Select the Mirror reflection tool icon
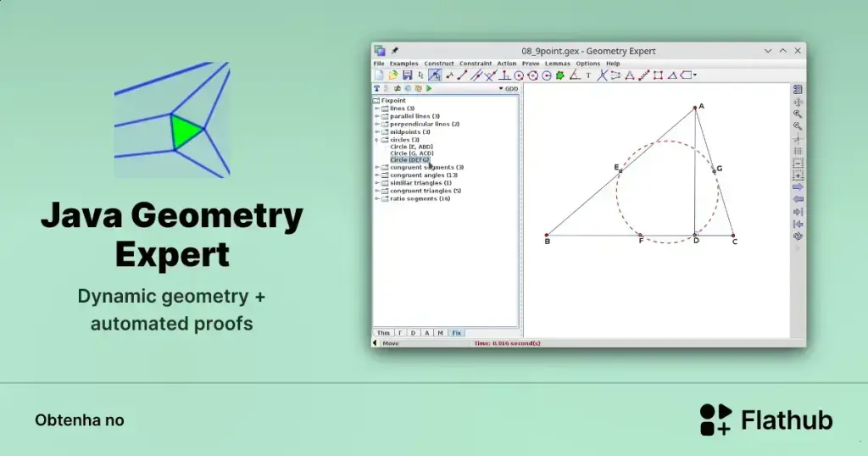The height and width of the screenshot is (456, 868). [x=615, y=75]
